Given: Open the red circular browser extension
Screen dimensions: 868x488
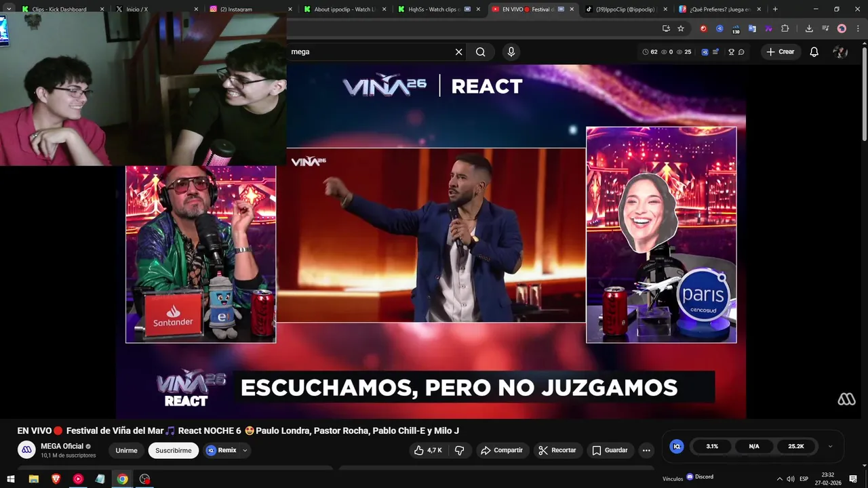Looking at the screenshot, I should (x=703, y=28).
